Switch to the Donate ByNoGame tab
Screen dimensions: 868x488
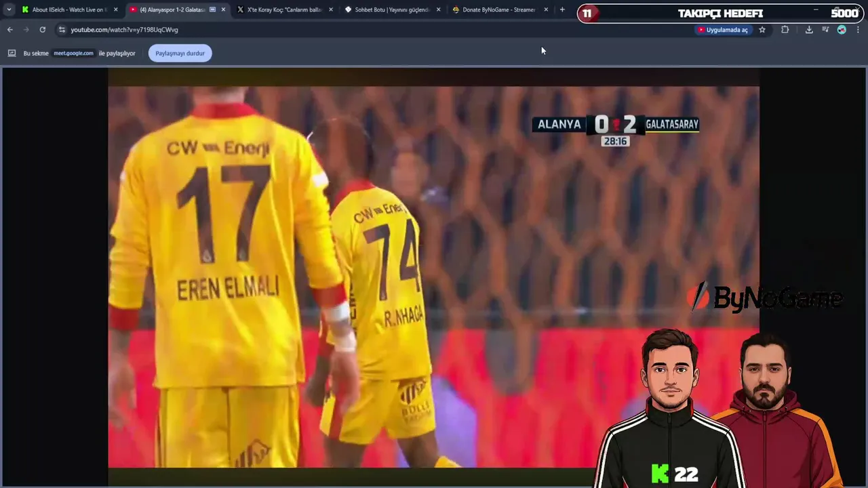point(499,9)
